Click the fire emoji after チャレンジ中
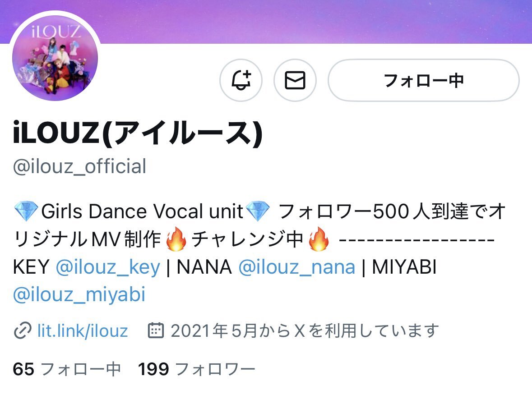The height and width of the screenshot is (399, 532). click(x=318, y=239)
